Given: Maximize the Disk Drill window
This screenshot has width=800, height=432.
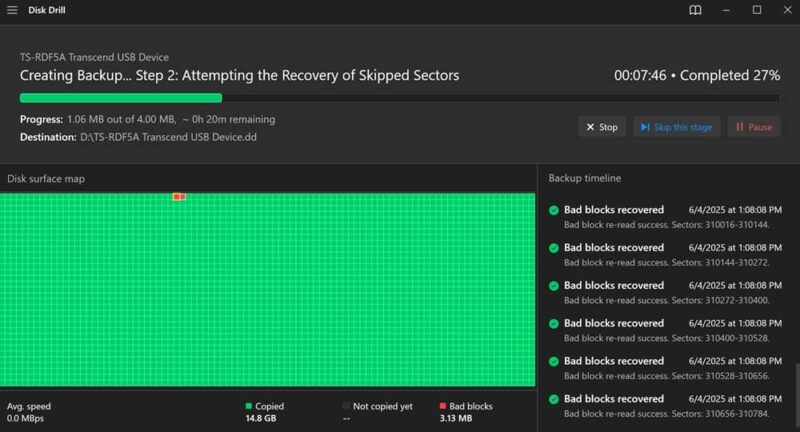Looking at the screenshot, I should coord(757,10).
